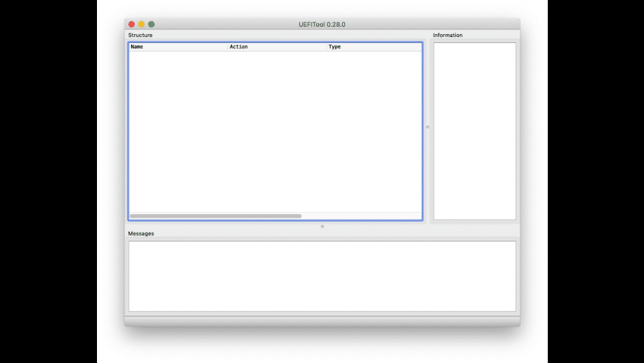Click inside the Information panel
This screenshot has height=363, width=644.
pos(474,131)
